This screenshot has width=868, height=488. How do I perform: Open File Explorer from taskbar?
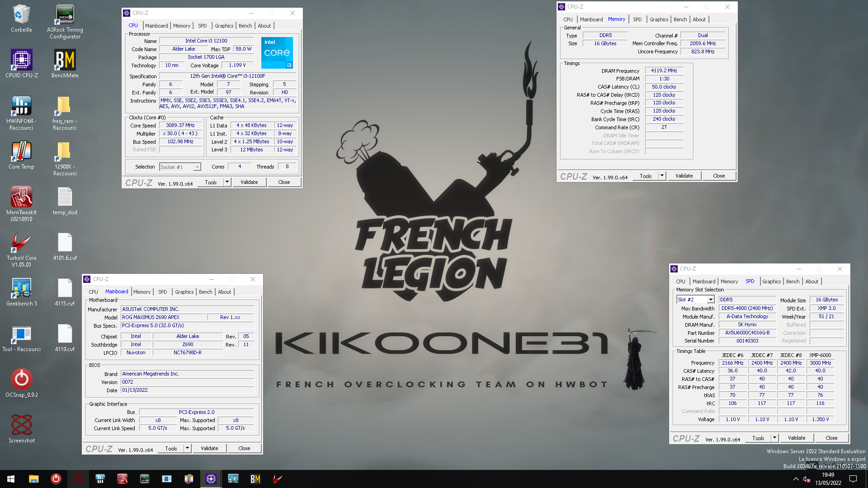(x=33, y=479)
